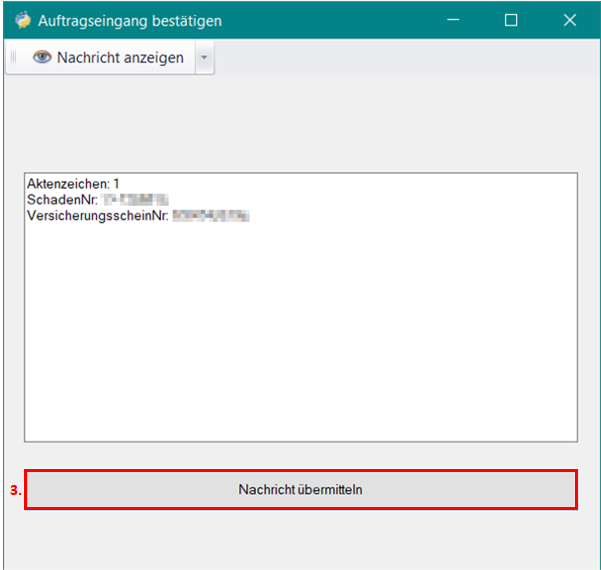This screenshot has width=601, height=570.
Task: Click the red step marker 3.
Action: click(14, 491)
